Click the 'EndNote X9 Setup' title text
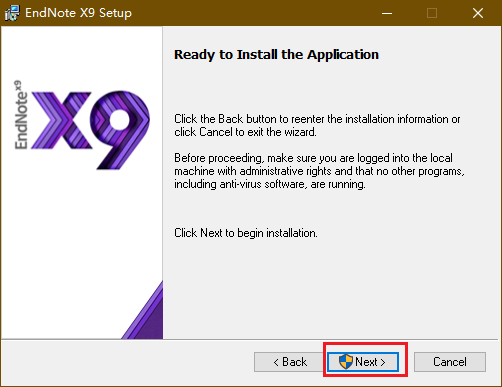Image resolution: width=502 pixels, height=387 pixels. [78, 13]
